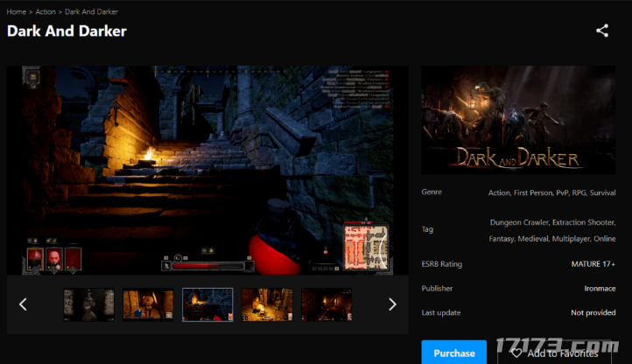Select the fifth screenshot thumbnail
Screen dimensions: 632x364
(327, 304)
